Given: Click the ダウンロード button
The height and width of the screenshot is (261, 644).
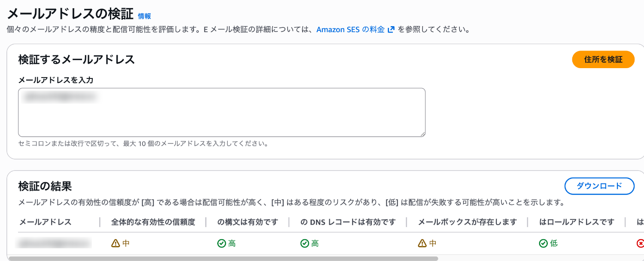Looking at the screenshot, I should point(599,186).
